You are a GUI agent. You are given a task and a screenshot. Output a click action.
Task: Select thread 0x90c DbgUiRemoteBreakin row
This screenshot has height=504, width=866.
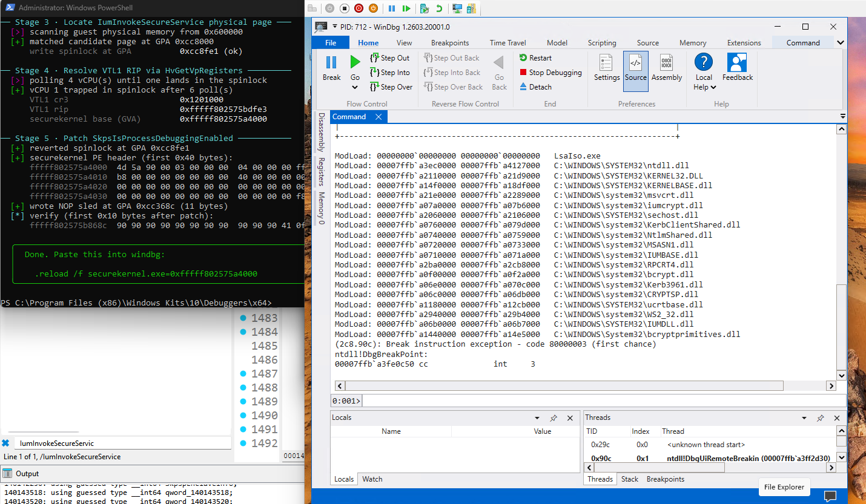click(709, 459)
